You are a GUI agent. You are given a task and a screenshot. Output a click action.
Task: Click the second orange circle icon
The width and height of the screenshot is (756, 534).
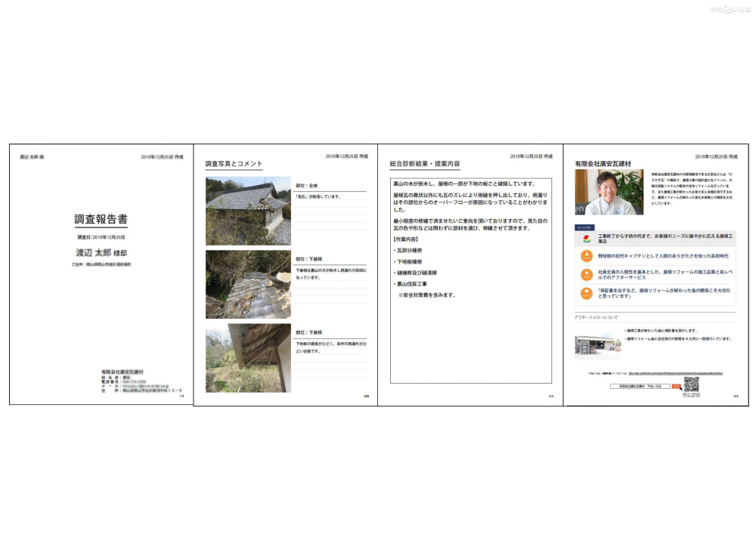point(586,275)
